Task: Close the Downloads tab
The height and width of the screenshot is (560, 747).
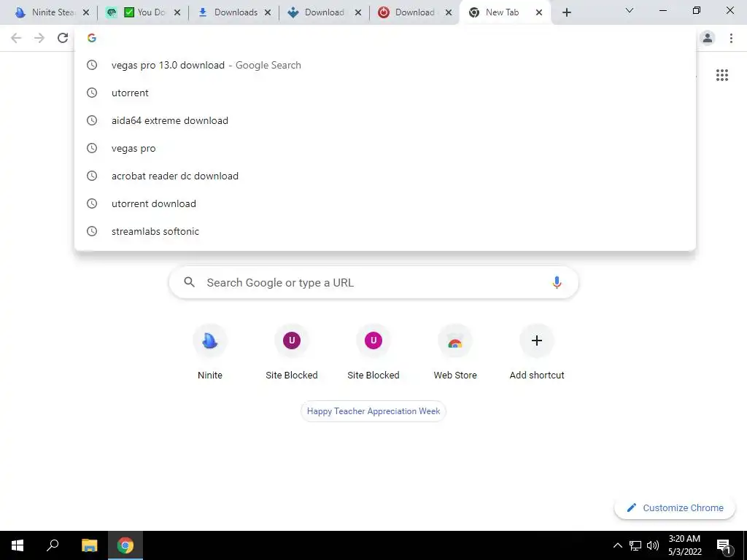Action: pyautogui.click(x=268, y=12)
